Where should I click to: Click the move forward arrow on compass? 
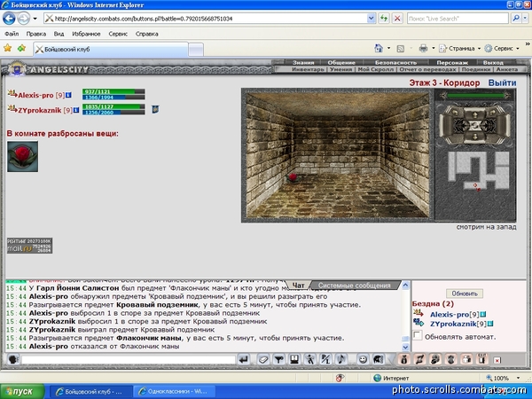click(x=474, y=114)
